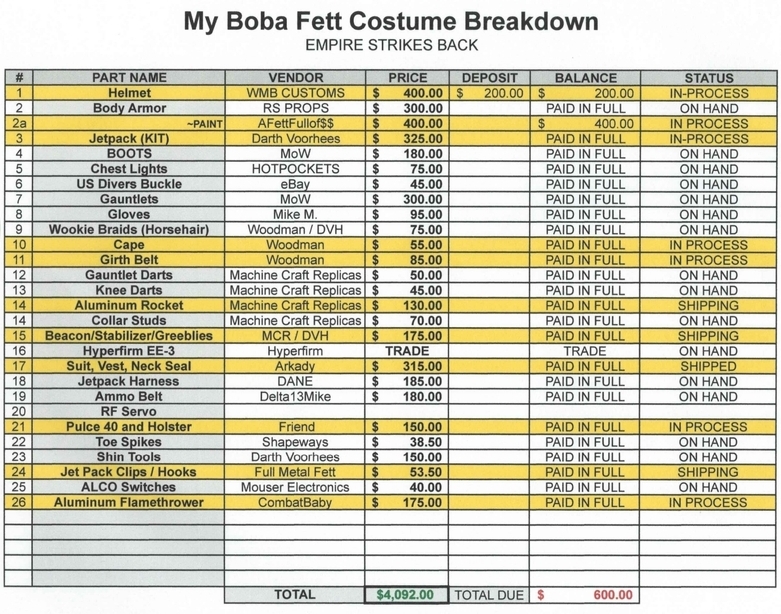Select the Jetpack (KIT) part cell

(x=129, y=139)
